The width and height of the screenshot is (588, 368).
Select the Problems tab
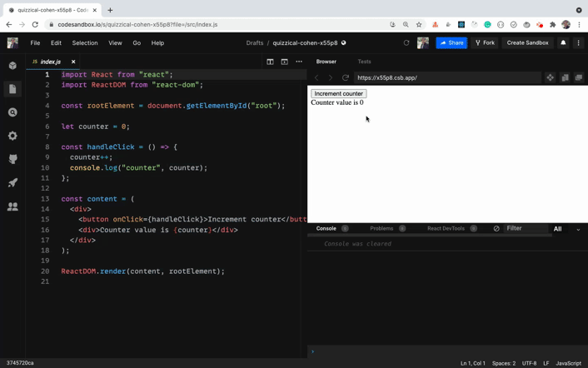point(381,229)
